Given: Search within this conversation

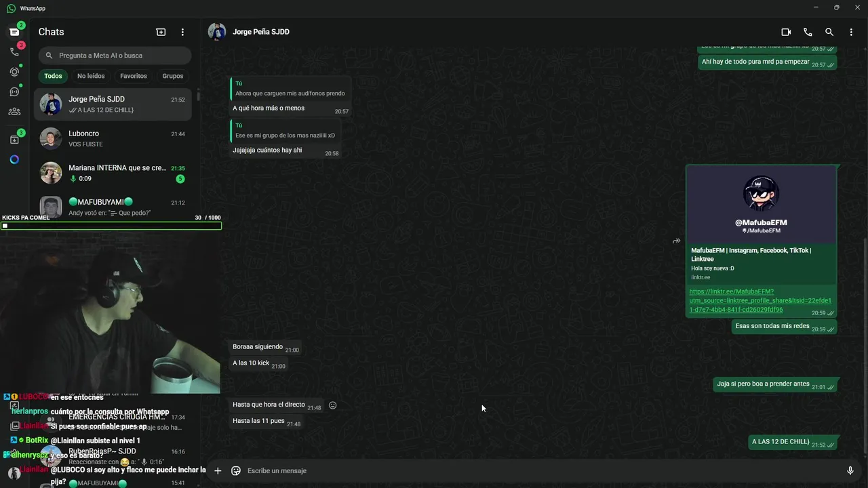Looking at the screenshot, I should [x=829, y=32].
